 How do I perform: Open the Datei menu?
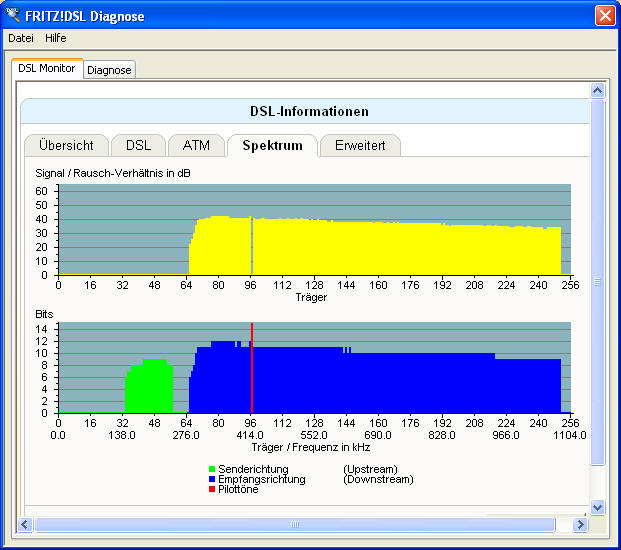click(x=21, y=38)
